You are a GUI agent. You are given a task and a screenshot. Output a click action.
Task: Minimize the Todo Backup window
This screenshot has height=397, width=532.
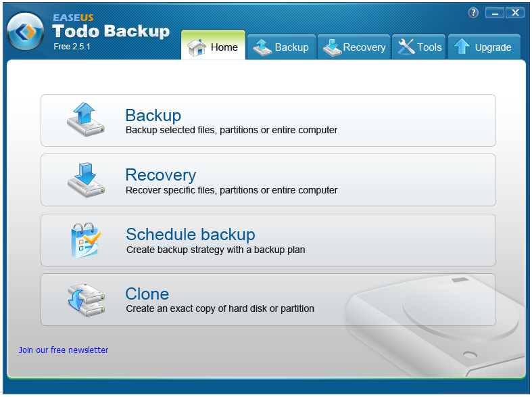(x=495, y=13)
